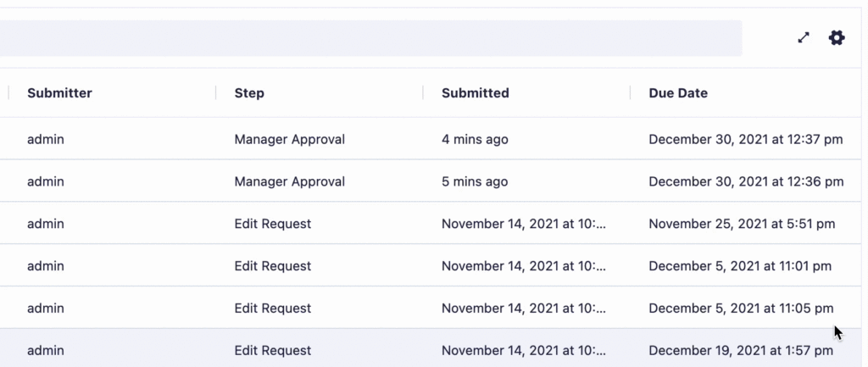Select the row submitted 5 mins ago
The height and width of the screenshot is (367, 868).
(x=475, y=181)
